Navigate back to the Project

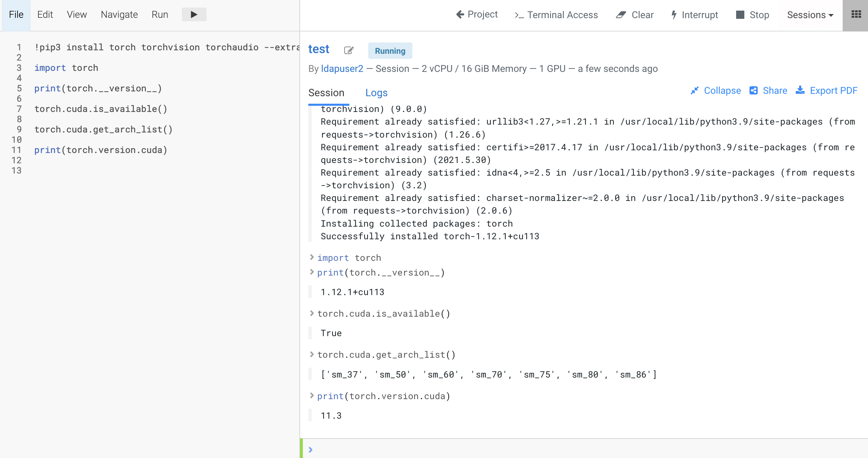point(476,14)
